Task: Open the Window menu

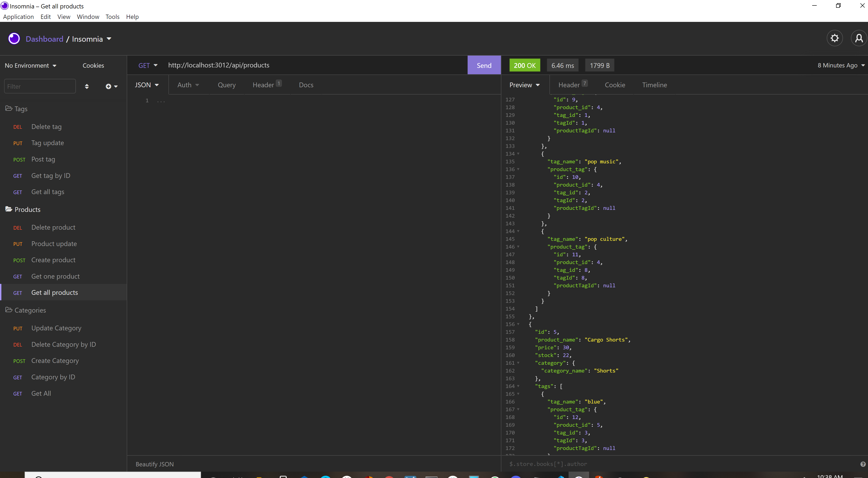Action: (x=88, y=17)
